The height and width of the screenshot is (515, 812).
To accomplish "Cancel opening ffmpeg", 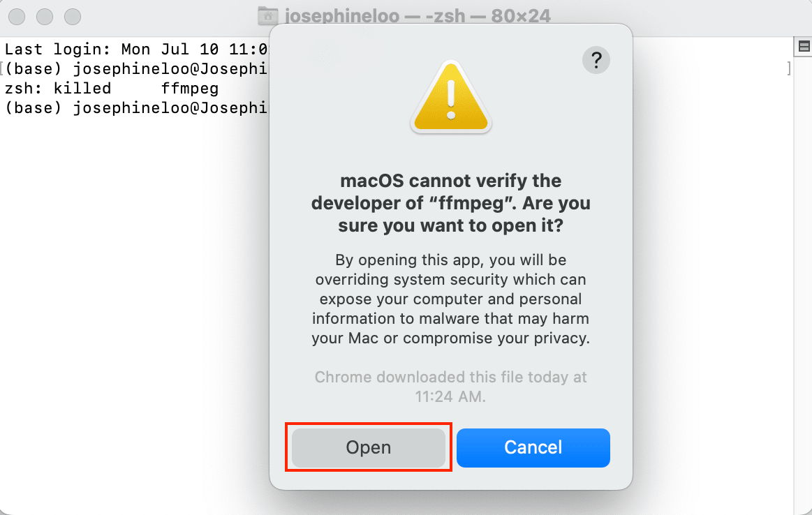I will pyautogui.click(x=533, y=447).
